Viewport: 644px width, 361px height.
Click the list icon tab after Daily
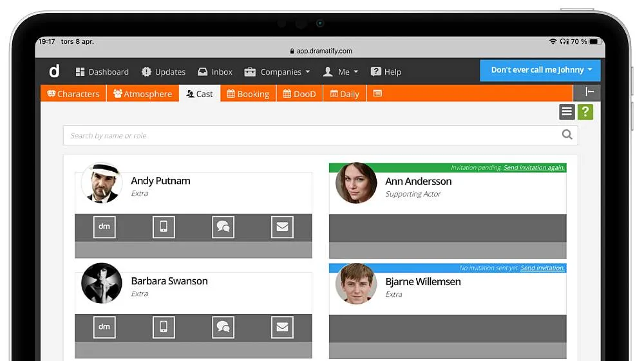377,93
